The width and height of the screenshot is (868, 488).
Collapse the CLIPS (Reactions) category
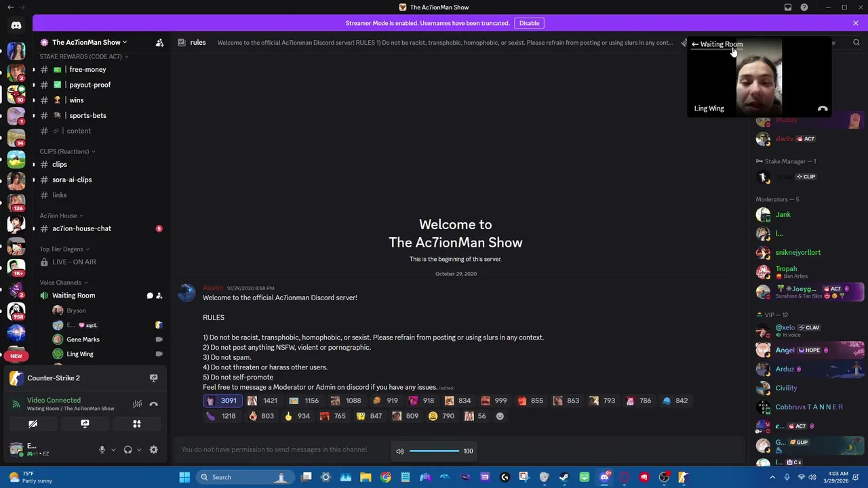pos(67,151)
